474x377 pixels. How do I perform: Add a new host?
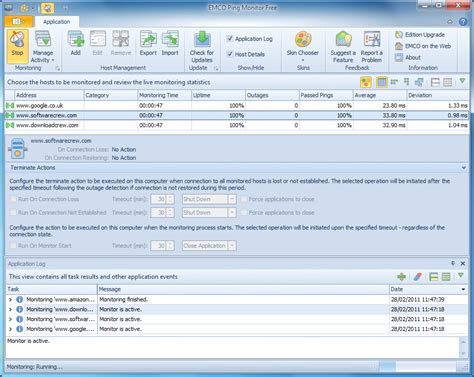pyautogui.click(x=76, y=43)
